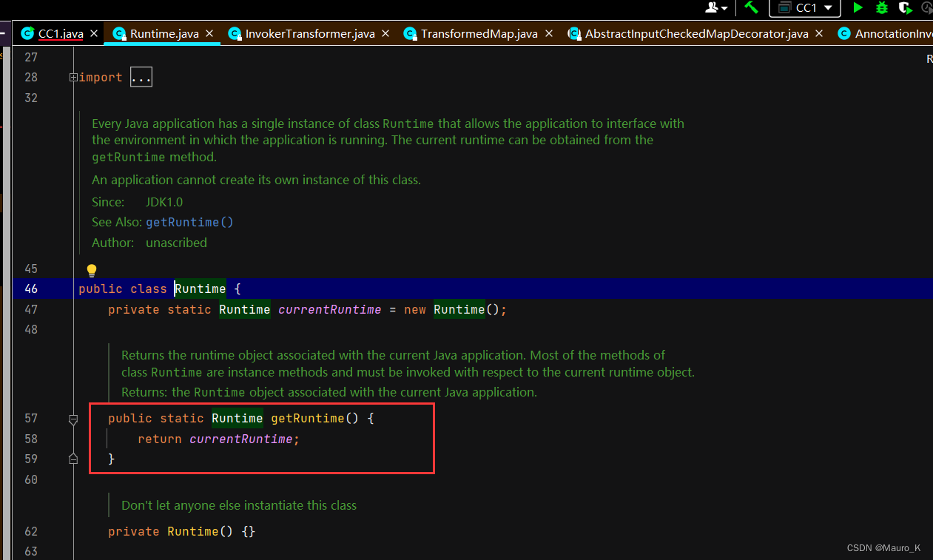Viewport: 933px width, 560px height.
Task: Close the CC1.java tab
Action: click(94, 33)
